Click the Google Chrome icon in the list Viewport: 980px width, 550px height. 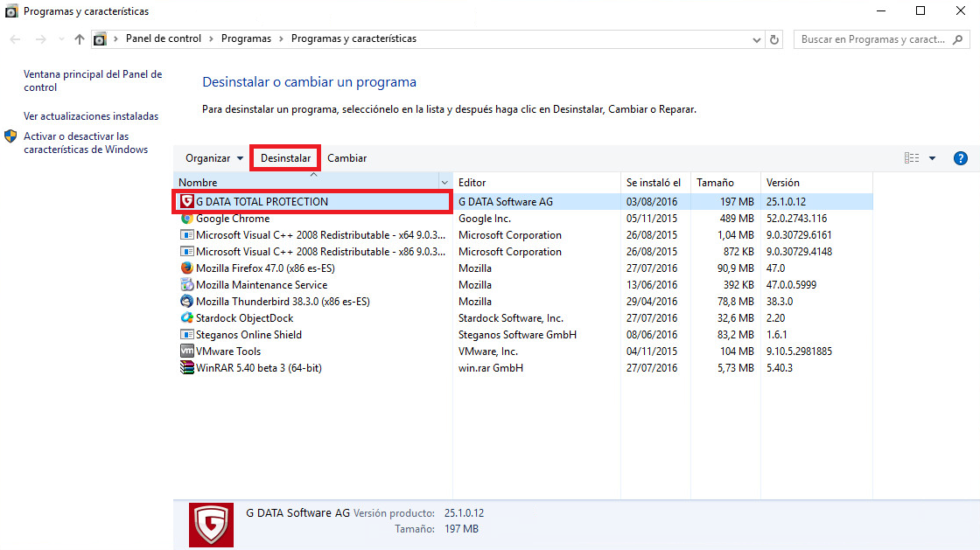coord(187,218)
